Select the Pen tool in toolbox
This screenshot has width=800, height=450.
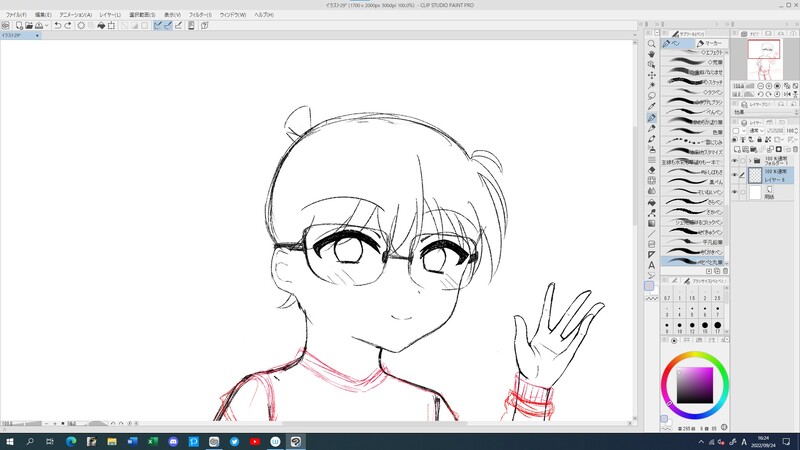[652, 118]
